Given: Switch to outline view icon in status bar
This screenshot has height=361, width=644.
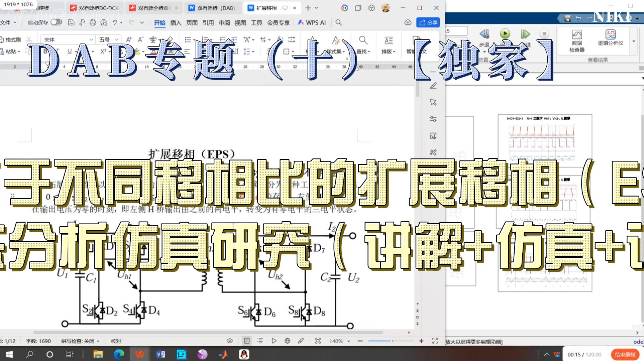Looking at the screenshot, I should click(260, 341).
